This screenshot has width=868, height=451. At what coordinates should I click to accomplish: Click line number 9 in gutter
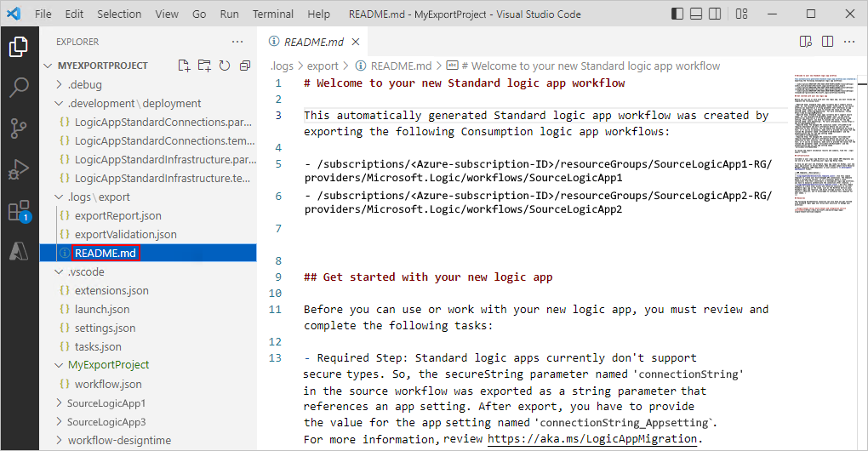click(x=278, y=277)
